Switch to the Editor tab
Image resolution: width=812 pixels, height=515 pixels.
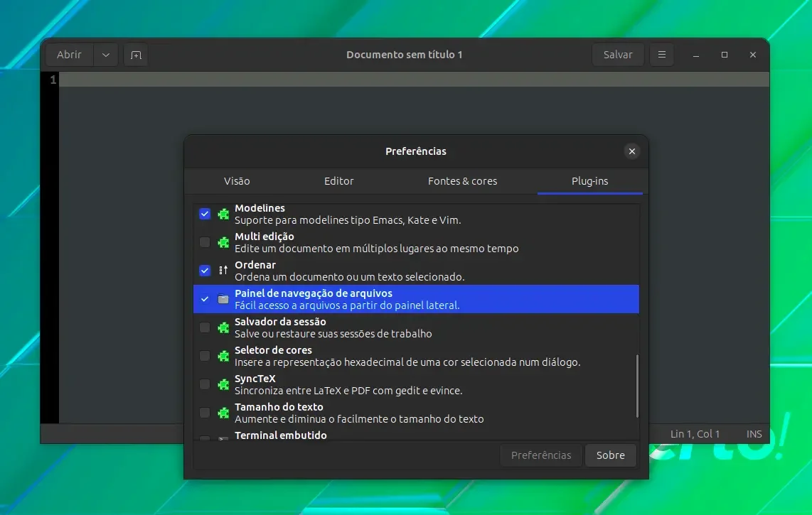tap(338, 181)
